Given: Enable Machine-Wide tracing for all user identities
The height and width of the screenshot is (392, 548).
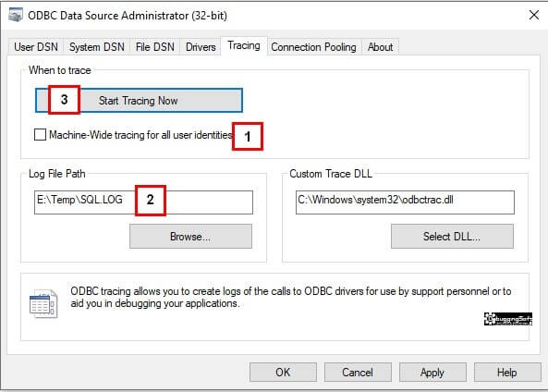Looking at the screenshot, I should 40,135.
